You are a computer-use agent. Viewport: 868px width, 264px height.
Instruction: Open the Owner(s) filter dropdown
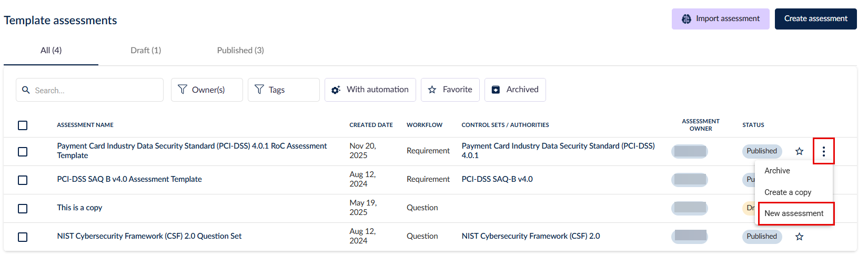point(207,90)
